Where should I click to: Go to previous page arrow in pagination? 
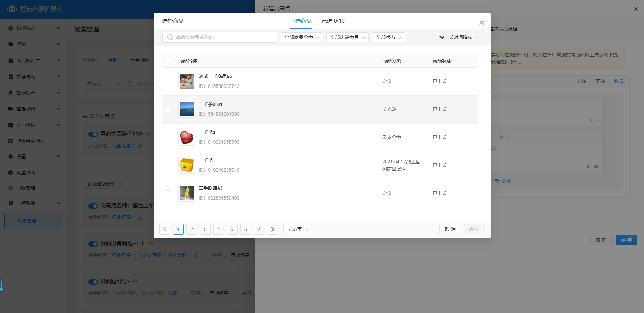[x=165, y=229]
